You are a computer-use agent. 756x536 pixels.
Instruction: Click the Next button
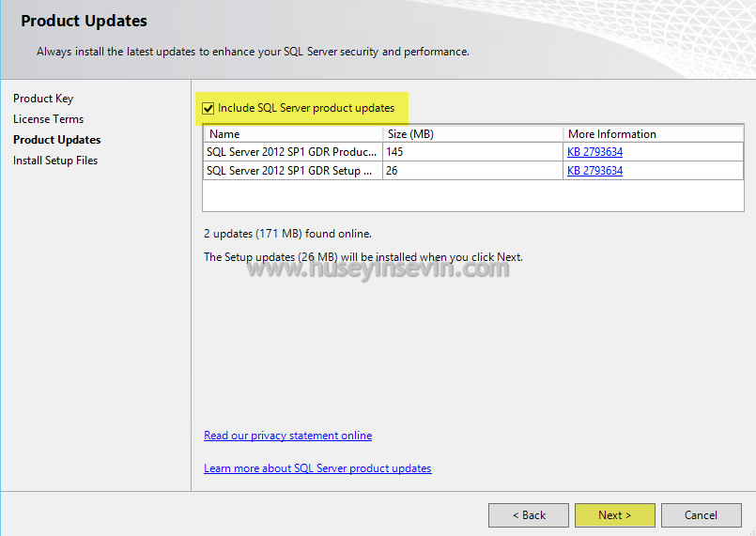pos(615,515)
